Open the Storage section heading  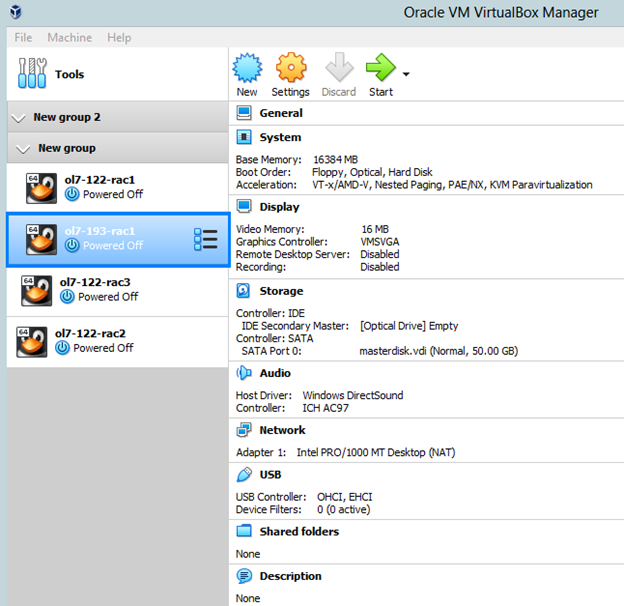click(x=281, y=291)
